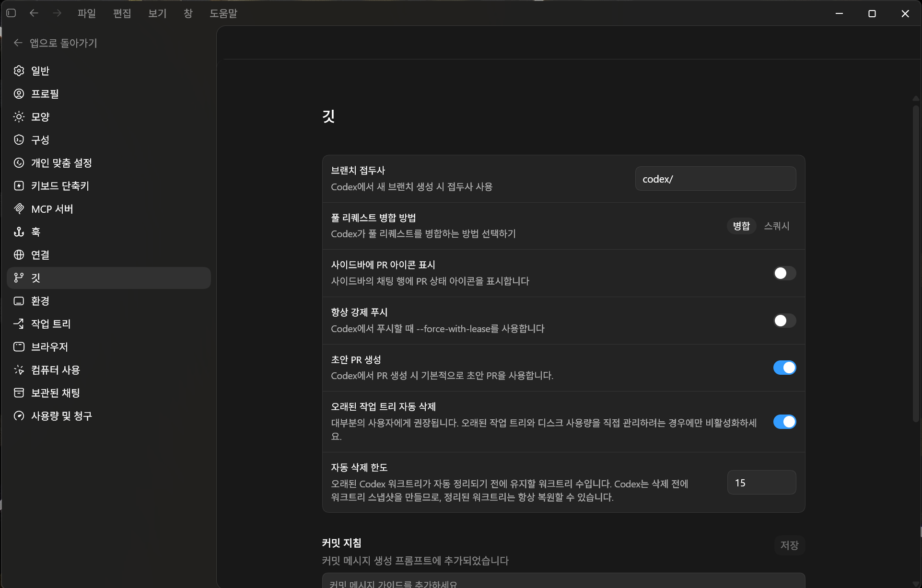Viewport: 922px width, 588px height.
Task: Open 연결 settings page
Action: (x=109, y=255)
